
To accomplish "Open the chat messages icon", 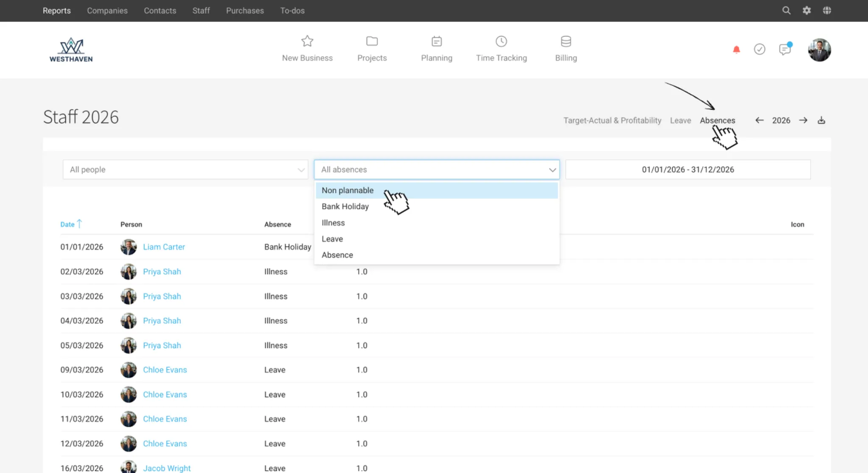I will click(785, 49).
